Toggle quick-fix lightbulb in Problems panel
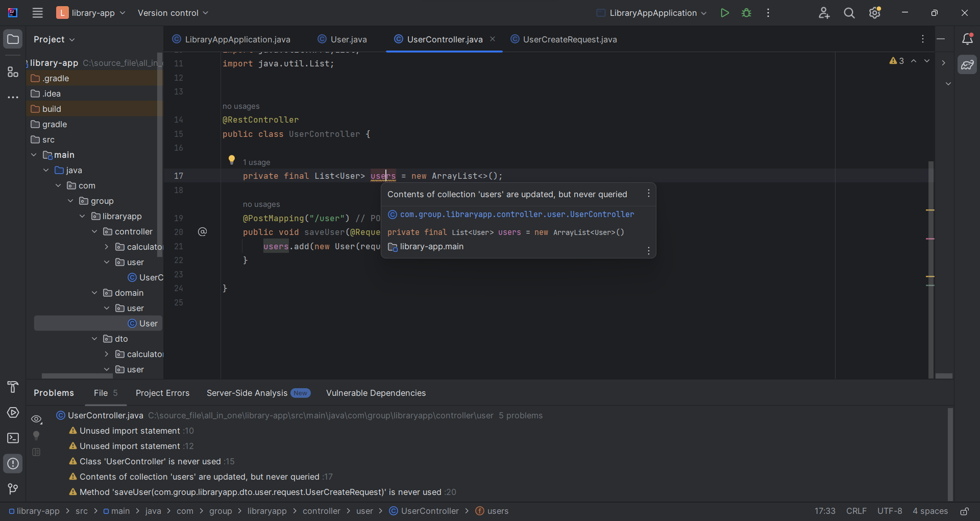The height and width of the screenshot is (521, 980). pos(36,436)
